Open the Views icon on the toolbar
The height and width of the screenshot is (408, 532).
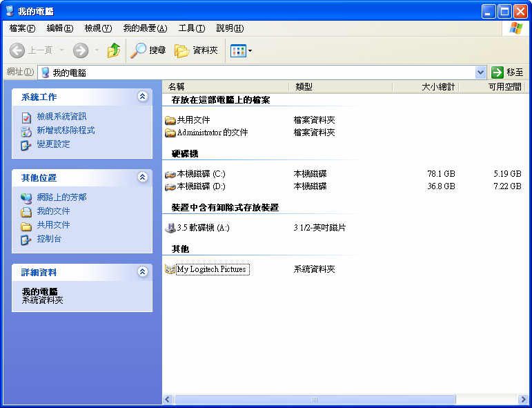(x=238, y=51)
